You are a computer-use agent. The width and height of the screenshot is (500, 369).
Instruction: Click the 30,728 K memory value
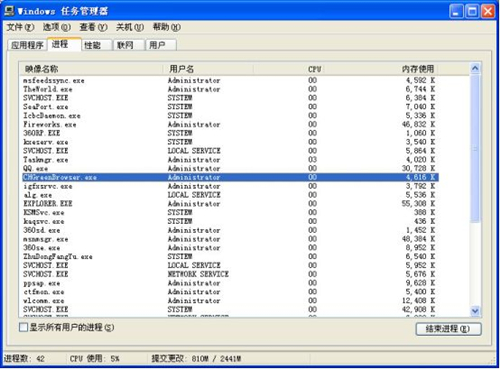[418, 168]
